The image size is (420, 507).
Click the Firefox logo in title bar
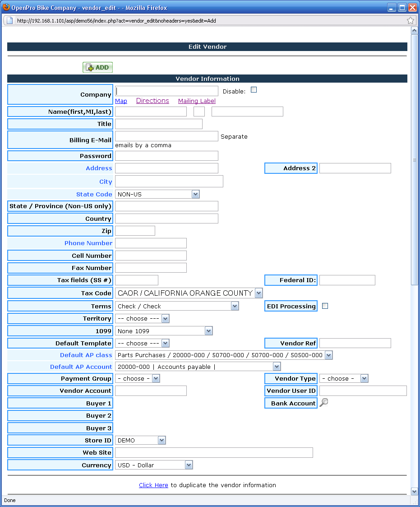(x=6, y=7)
